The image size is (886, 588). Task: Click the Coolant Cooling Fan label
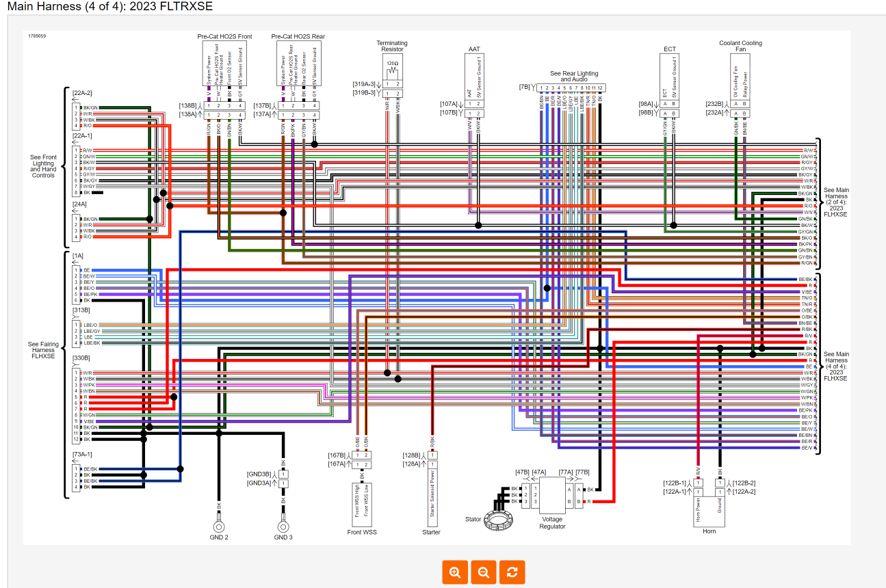740,46
